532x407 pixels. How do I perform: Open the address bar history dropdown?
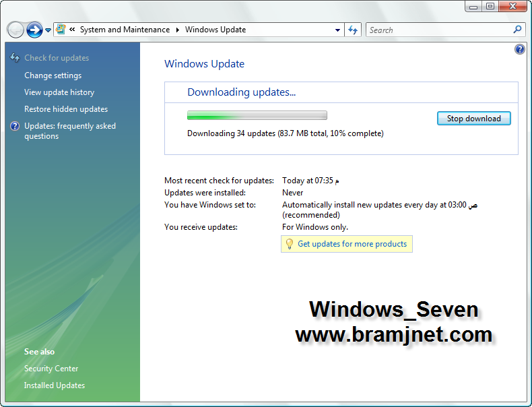337,30
